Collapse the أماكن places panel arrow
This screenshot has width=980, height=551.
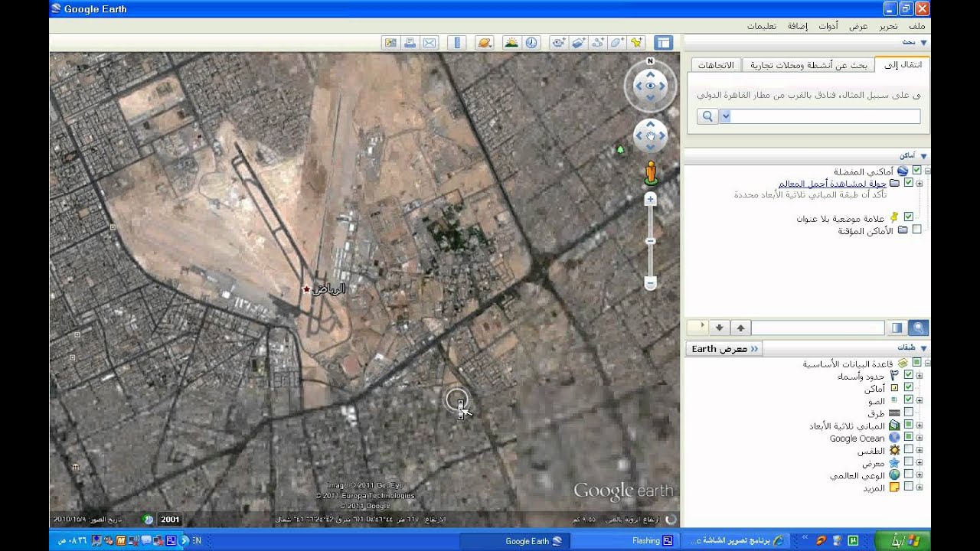coord(923,156)
